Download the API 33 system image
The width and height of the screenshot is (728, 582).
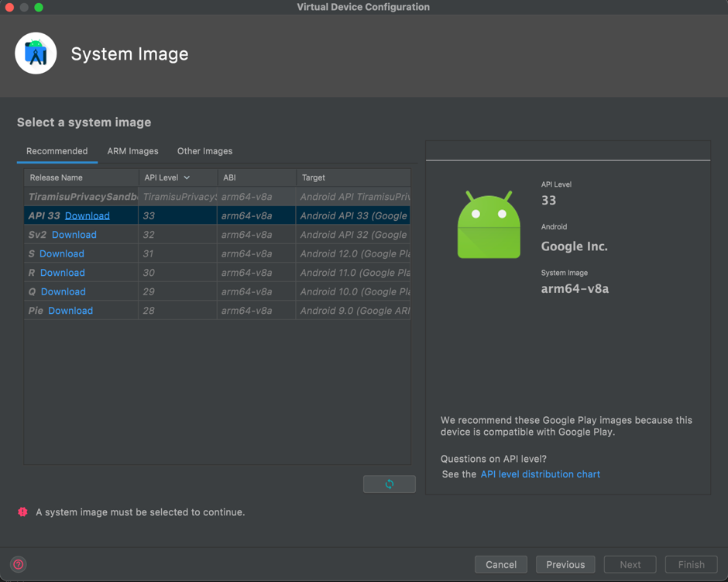pyautogui.click(x=87, y=215)
